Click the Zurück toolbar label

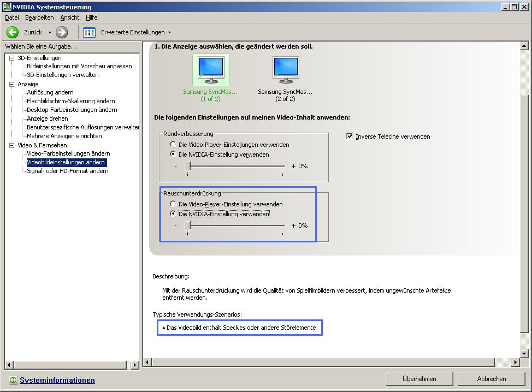point(33,32)
